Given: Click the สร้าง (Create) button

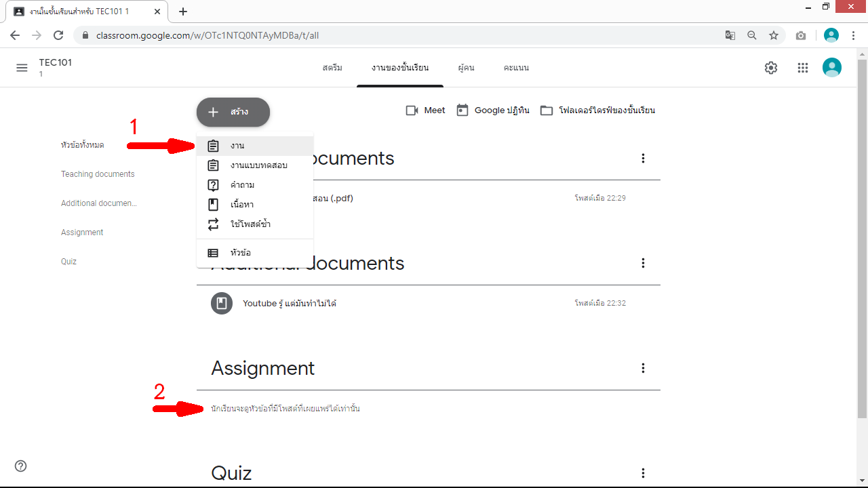Looking at the screenshot, I should pos(233,113).
